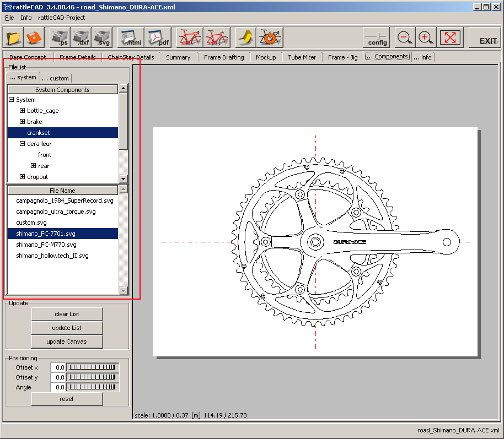Zoom in with the plus magnifier
This screenshot has width=504, height=439.
[426, 37]
